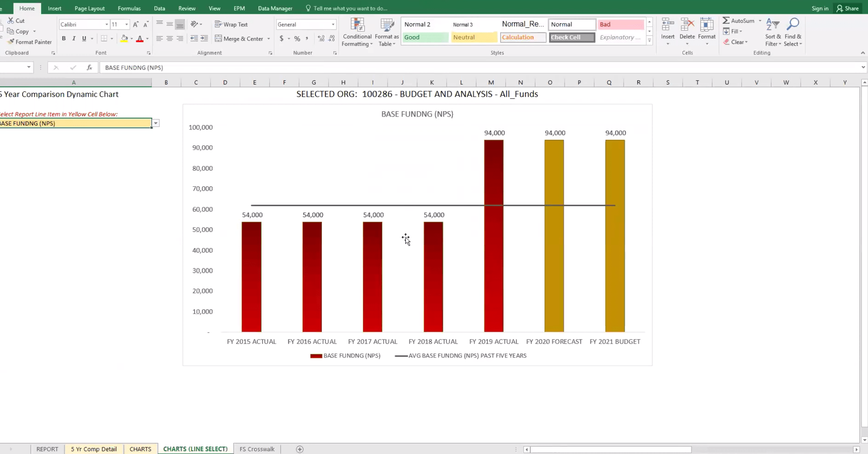Image resolution: width=868 pixels, height=454 pixels.
Task: Open the yellow cell line item dropdown
Action: click(156, 123)
